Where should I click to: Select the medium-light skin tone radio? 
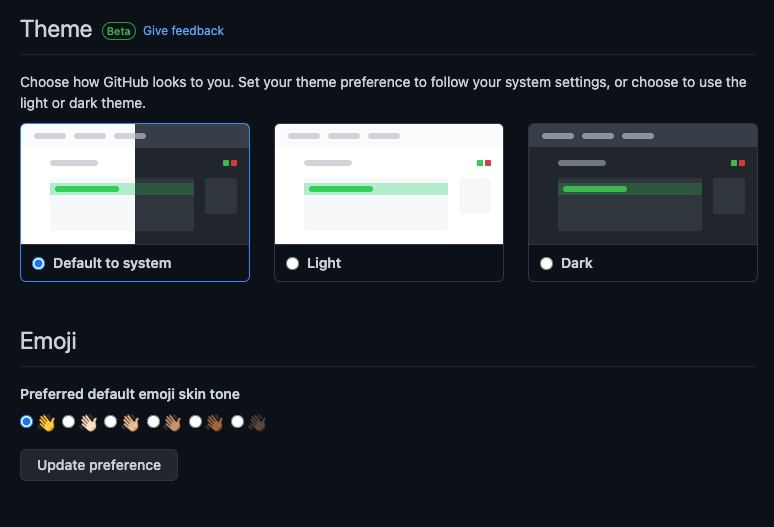(x=111, y=421)
